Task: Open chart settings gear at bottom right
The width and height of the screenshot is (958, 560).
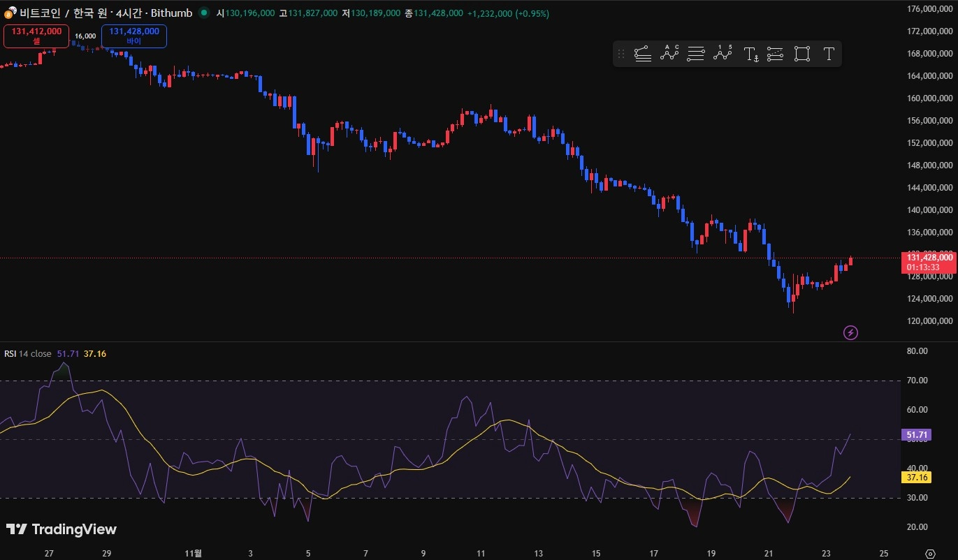Action: [x=929, y=553]
